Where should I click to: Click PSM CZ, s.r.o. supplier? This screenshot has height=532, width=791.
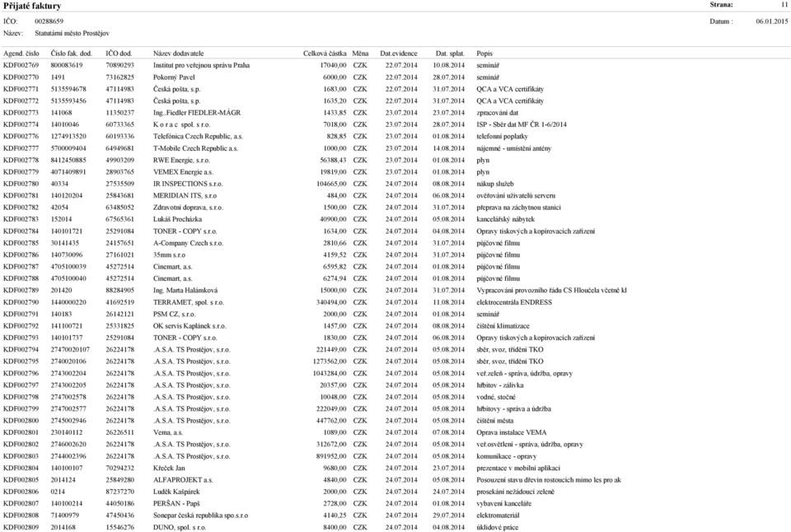(174, 314)
